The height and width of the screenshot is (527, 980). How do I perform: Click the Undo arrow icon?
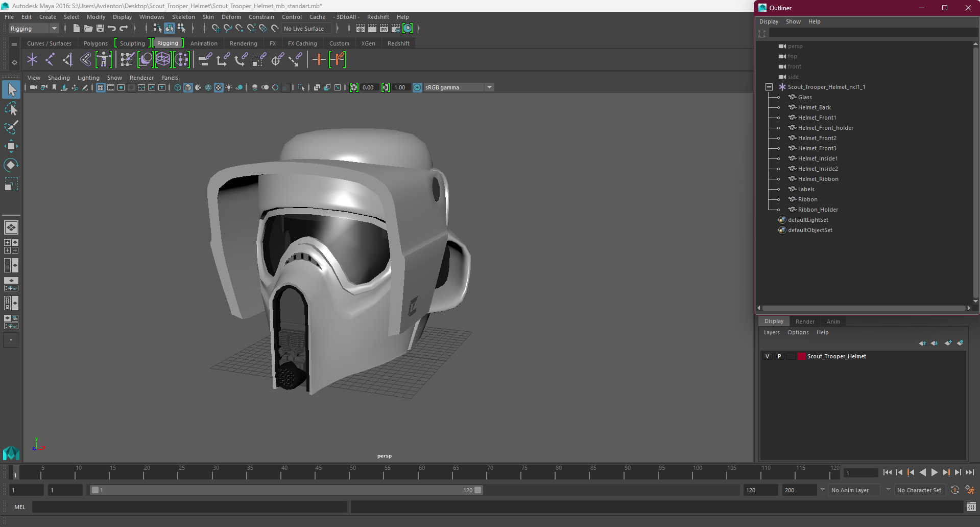tap(112, 29)
